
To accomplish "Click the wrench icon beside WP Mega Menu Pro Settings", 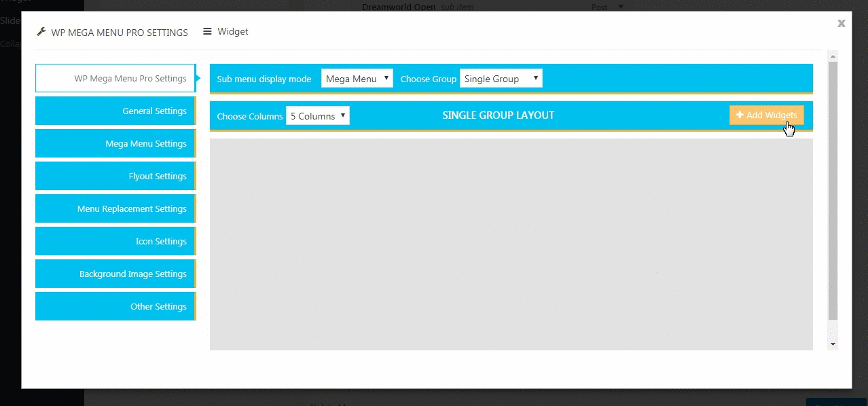I will point(41,32).
